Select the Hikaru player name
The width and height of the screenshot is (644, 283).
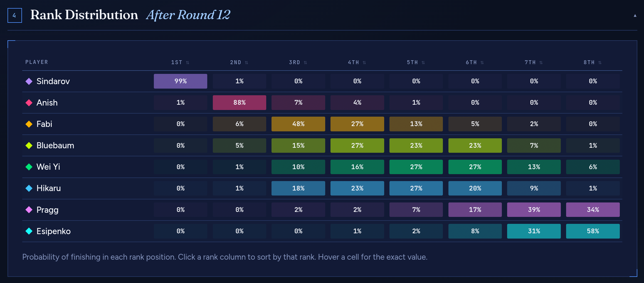(49, 188)
